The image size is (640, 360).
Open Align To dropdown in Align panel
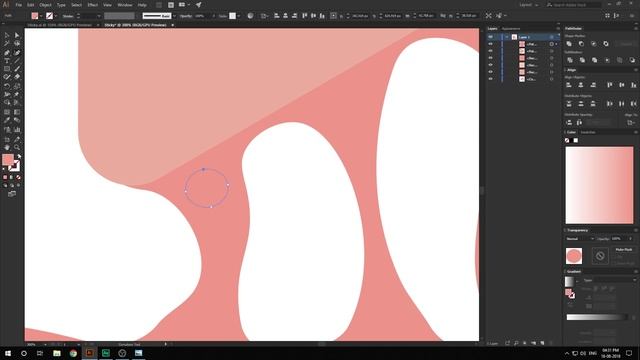point(631,122)
